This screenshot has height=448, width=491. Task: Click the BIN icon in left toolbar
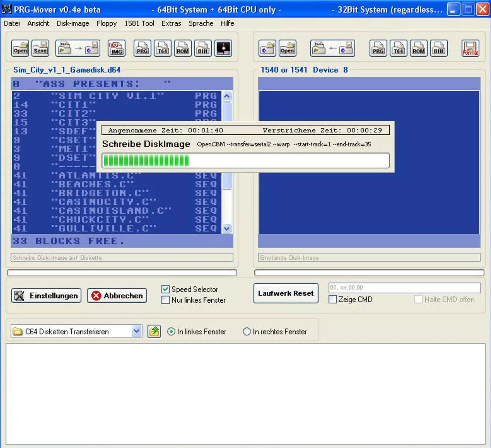[x=203, y=49]
